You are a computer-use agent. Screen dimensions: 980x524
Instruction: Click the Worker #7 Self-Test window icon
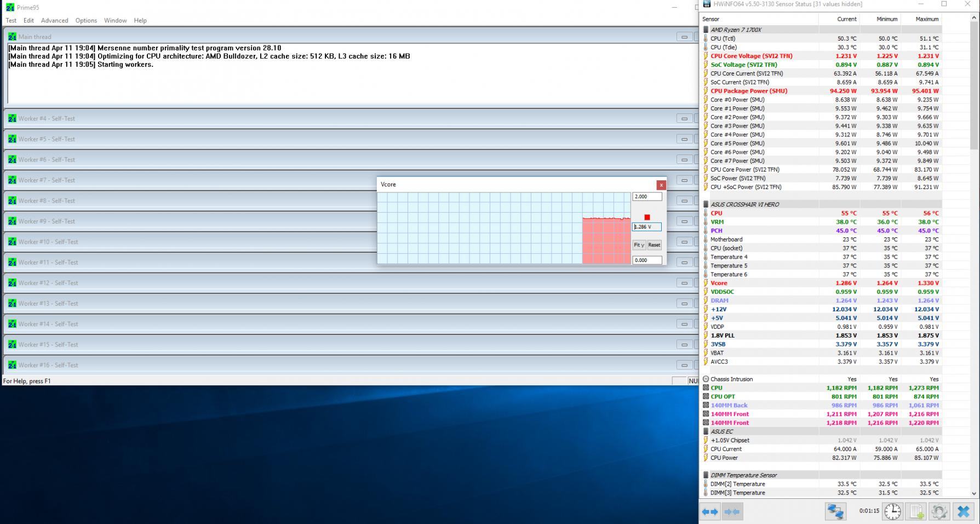click(12, 180)
